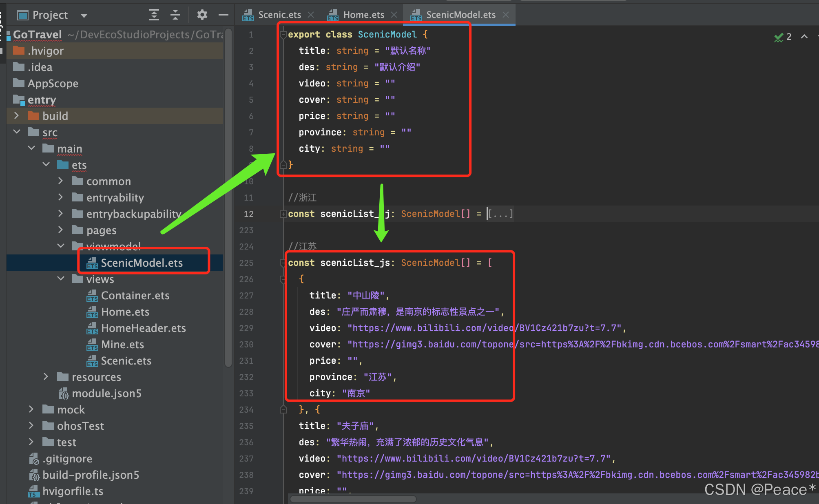The height and width of the screenshot is (504, 819).
Task: Expand the resources folder
Action: coord(46,377)
